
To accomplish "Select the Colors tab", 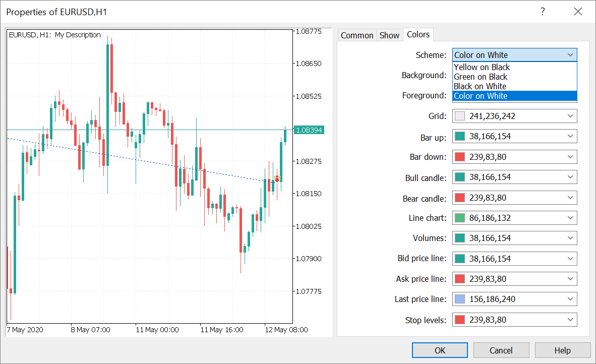I will [x=418, y=35].
